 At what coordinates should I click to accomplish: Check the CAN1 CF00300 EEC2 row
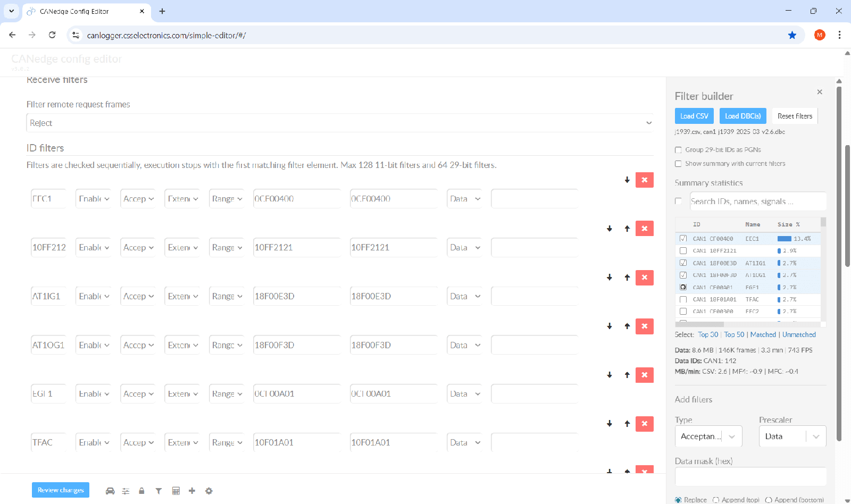(683, 312)
